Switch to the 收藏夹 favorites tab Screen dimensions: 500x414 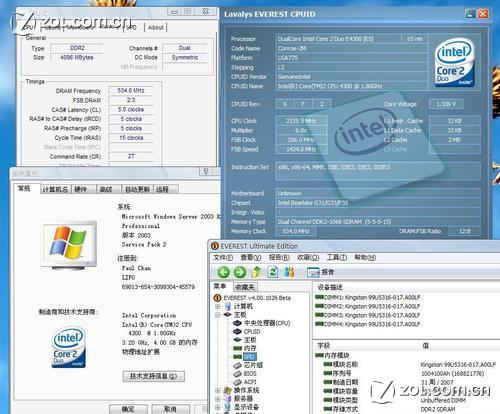coord(245,287)
